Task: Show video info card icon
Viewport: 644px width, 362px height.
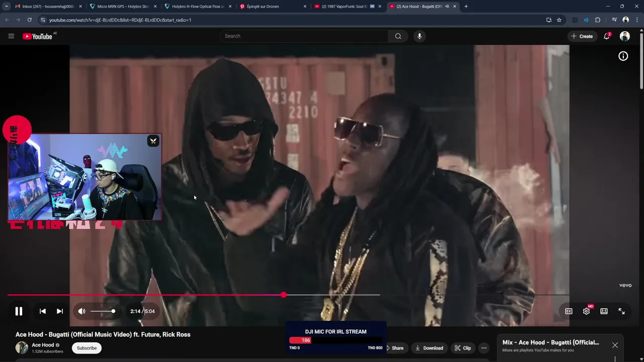Action: (x=623, y=56)
